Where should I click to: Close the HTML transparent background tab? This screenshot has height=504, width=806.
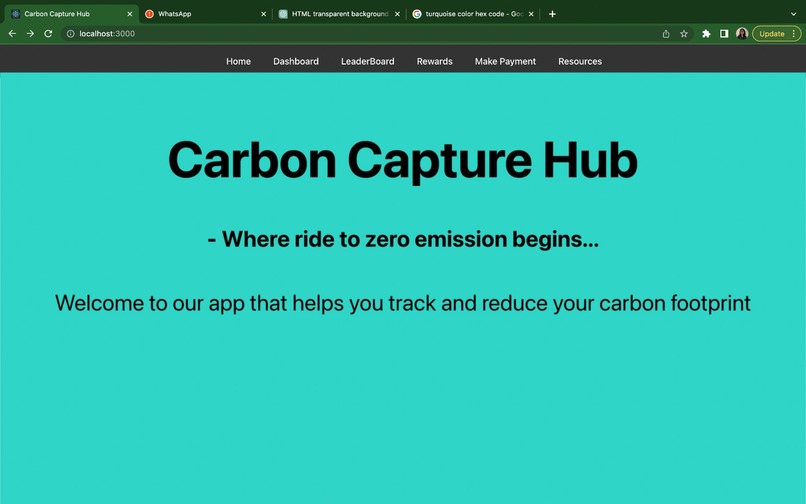point(397,14)
